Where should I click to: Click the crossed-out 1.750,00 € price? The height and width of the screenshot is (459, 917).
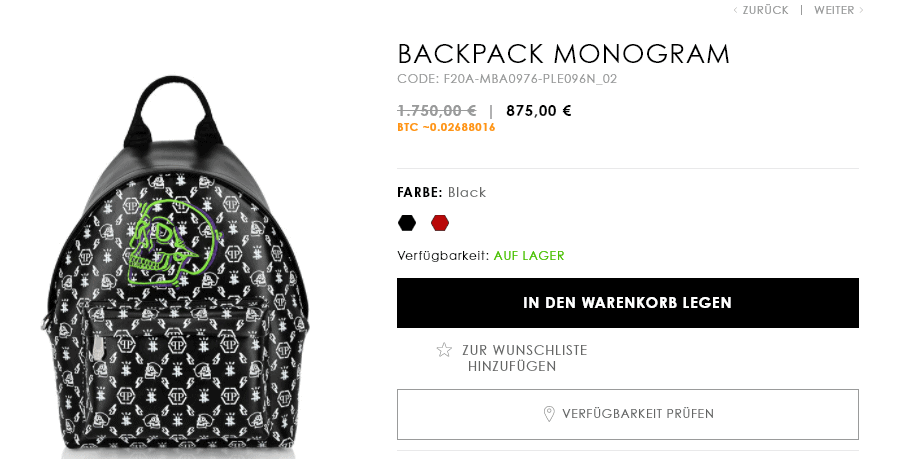point(437,111)
